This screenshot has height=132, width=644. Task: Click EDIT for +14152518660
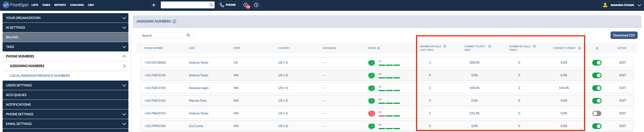pos(622,63)
